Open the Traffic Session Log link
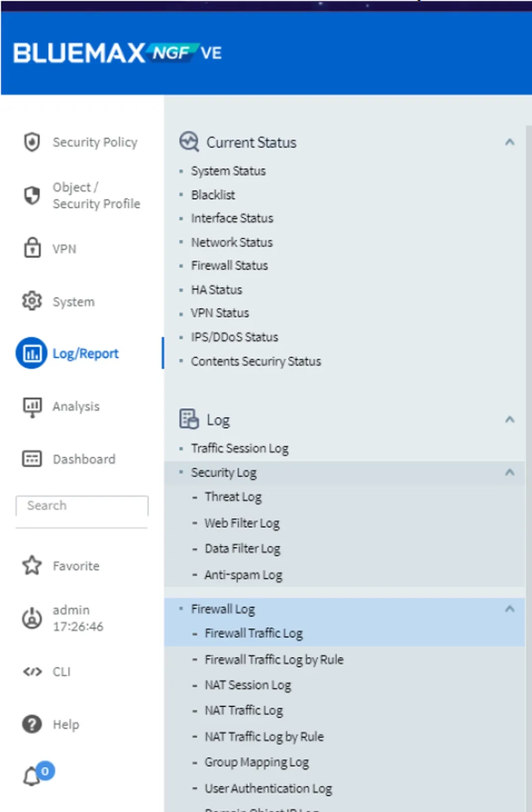532x812 pixels. [240, 449]
